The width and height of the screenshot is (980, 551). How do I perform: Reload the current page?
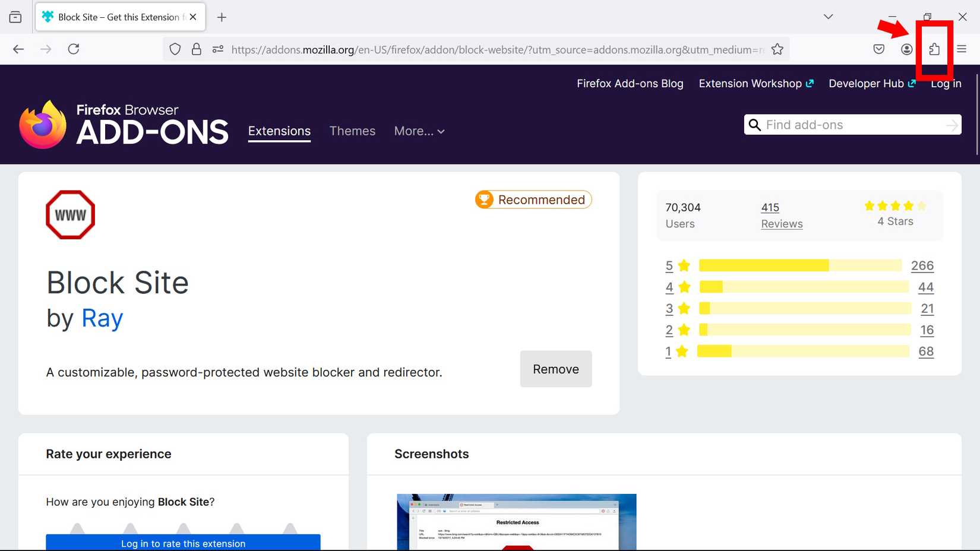pyautogui.click(x=74, y=49)
